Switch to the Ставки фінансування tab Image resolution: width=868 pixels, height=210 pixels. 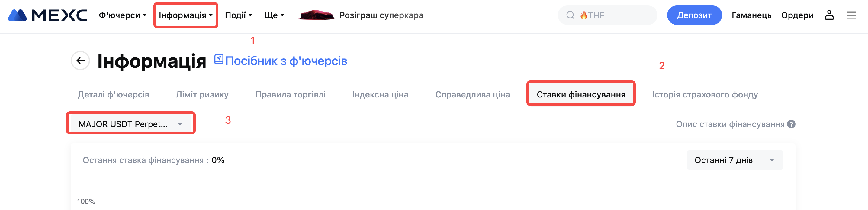click(580, 94)
